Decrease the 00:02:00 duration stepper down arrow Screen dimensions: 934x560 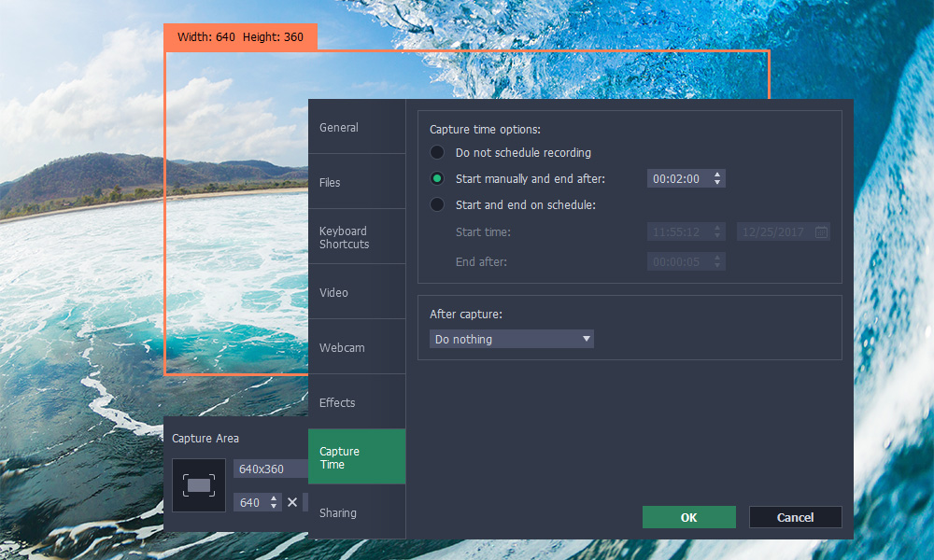click(717, 182)
